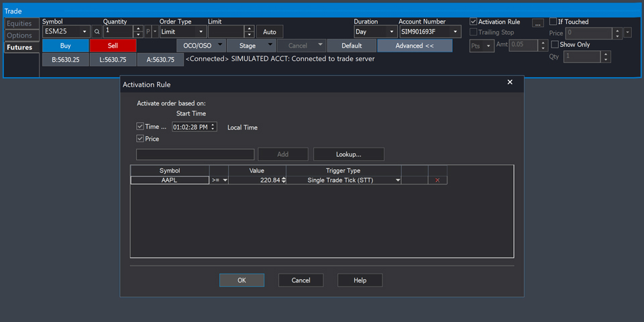Image resolution: width=644 pixels, height=322 pixels.
Task: Open the Order Type Limit dropdown
Action: click(x=201, y=32)
